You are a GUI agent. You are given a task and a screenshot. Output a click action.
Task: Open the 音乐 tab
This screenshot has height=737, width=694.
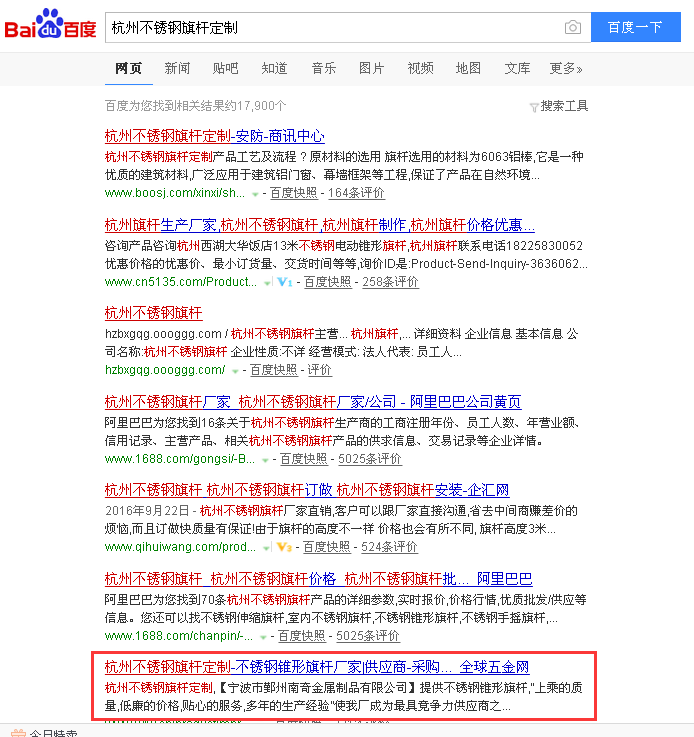coord(324,69)
